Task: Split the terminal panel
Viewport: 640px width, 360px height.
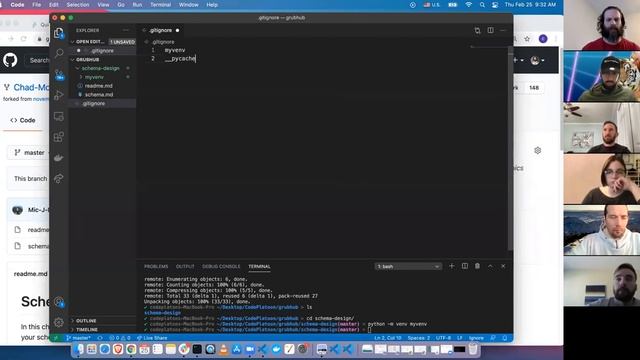Action: click(464, 266)
